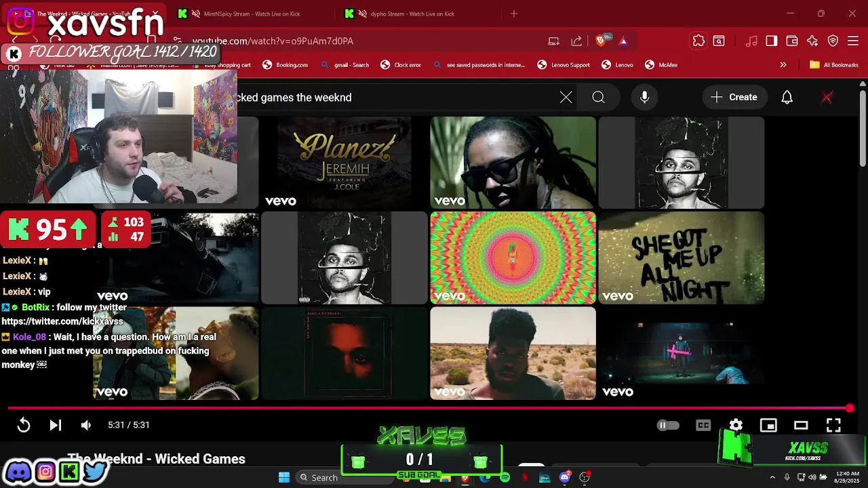Open desert landscape man video thumbnail
This screenshot has width=868, height=488.
[513, 353]
